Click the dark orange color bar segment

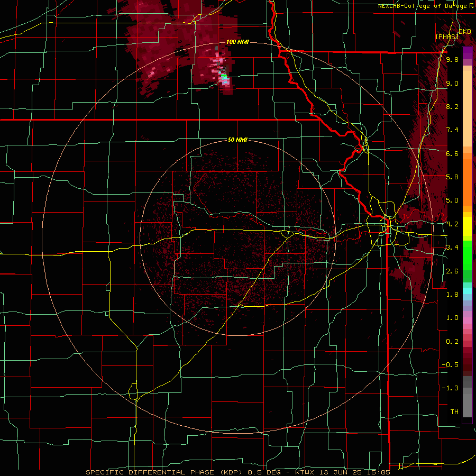pos(467,181)
